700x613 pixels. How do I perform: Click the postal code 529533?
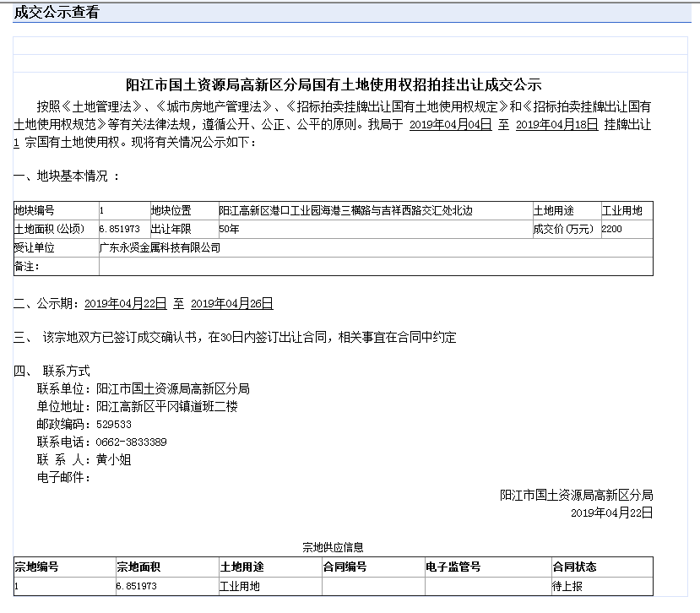point(114,424)
